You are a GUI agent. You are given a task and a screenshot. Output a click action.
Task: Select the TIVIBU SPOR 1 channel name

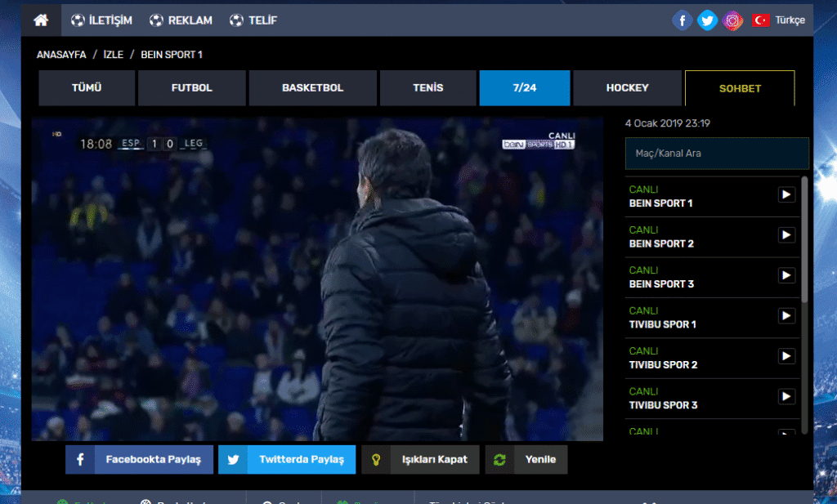point(662,324)
